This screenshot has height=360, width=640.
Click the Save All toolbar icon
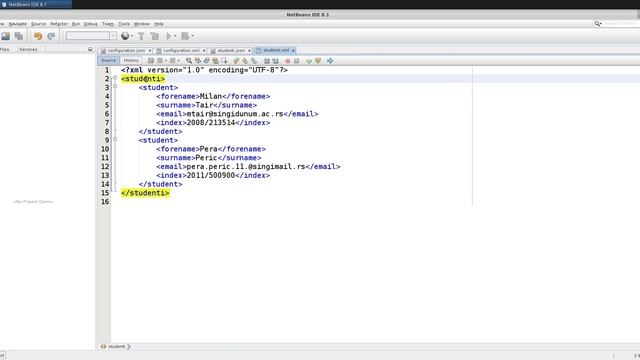(x=19, y=36)
